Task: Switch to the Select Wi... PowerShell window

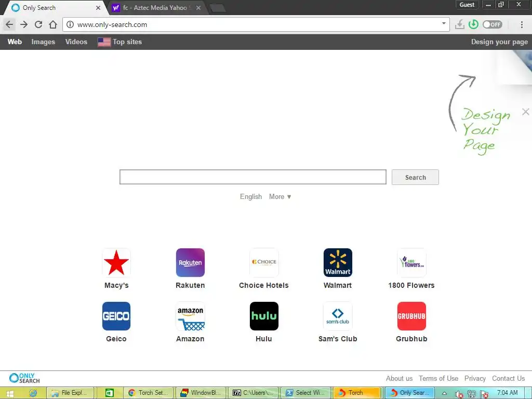Action: tap(305, 393)
